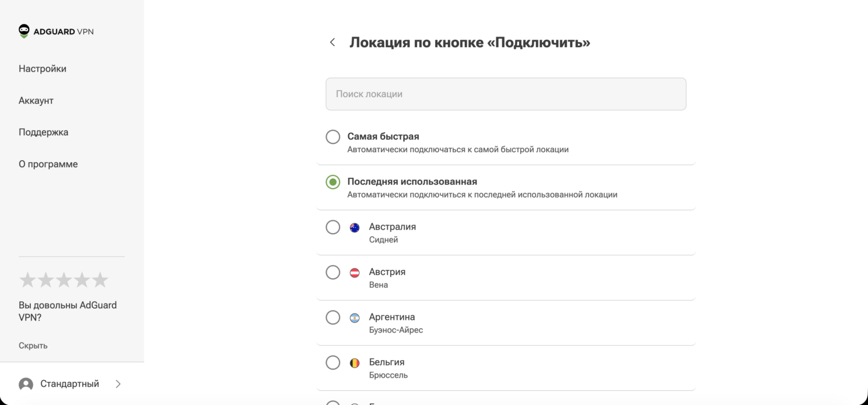Click the Сидней city text
Screen dimensions: 868x405
pos(383,240)
